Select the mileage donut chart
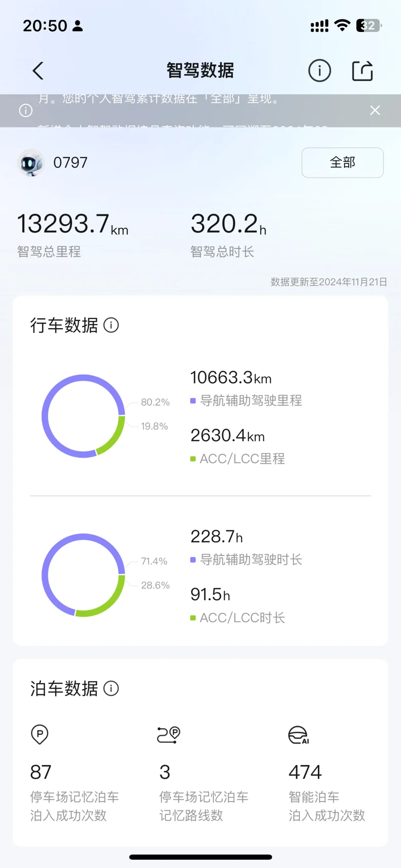401x868 pixels. pyautogui.click(x=83, y=416)
